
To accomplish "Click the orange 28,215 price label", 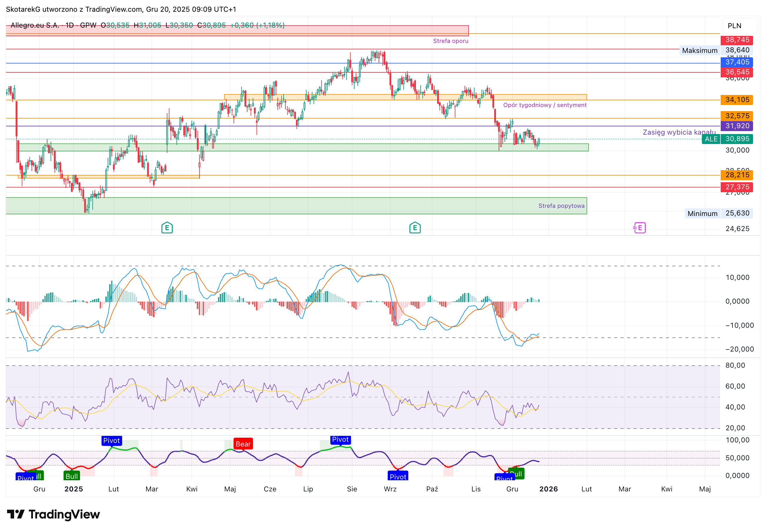I will 737,175.
